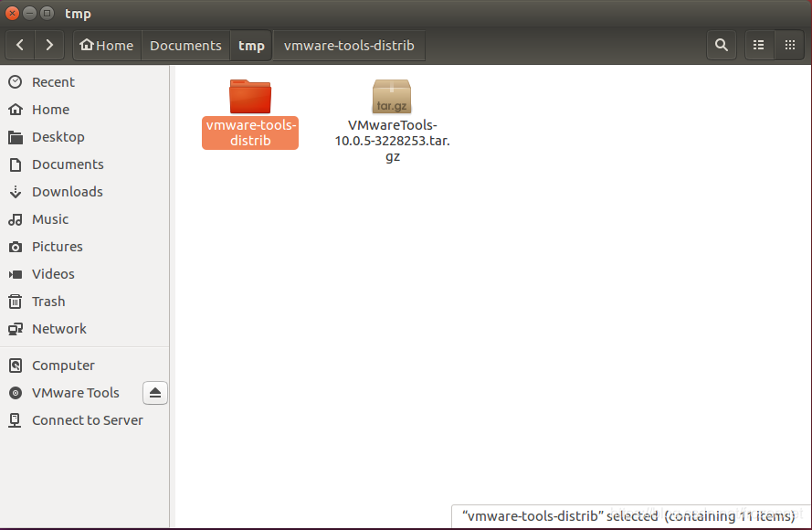
Task: Go back with the left arrow button
Action: click(20, 46)
